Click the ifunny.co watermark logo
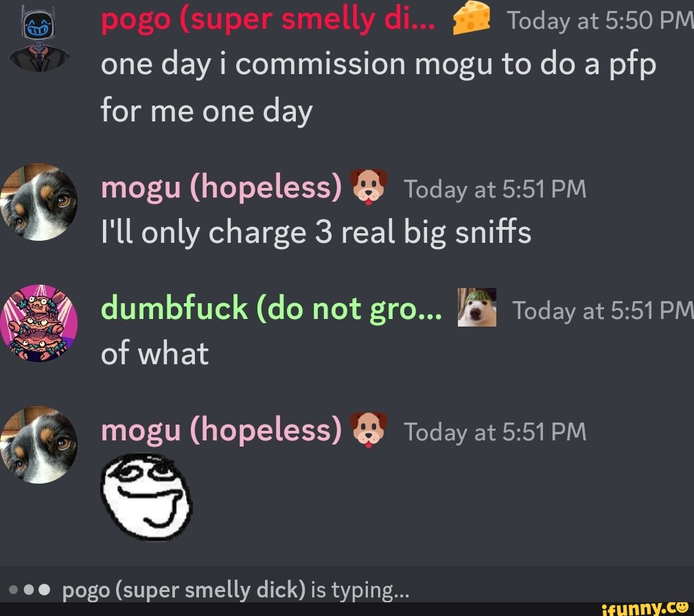 point(646,609)
